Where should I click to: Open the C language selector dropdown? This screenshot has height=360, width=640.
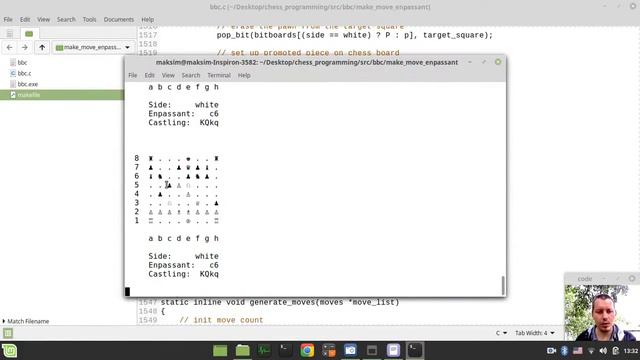coord(501,333)
